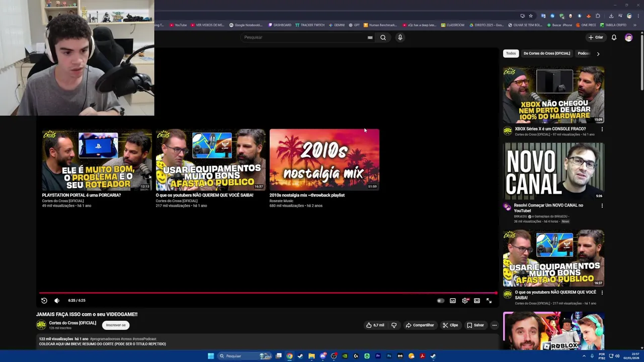Open PLAYSTATION PORTAL end-screen video thumbnail
This screenshot has height=362, width=644.
[x=97, y=160]
